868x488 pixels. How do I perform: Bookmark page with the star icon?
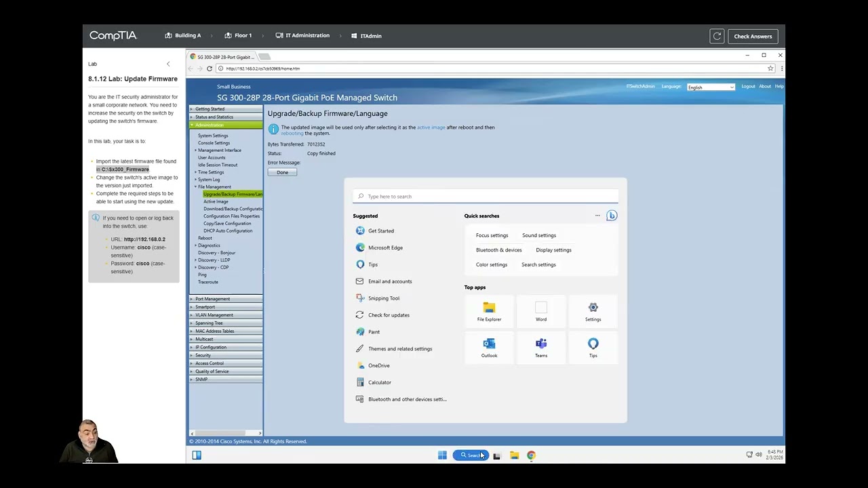tap(770, 68)
